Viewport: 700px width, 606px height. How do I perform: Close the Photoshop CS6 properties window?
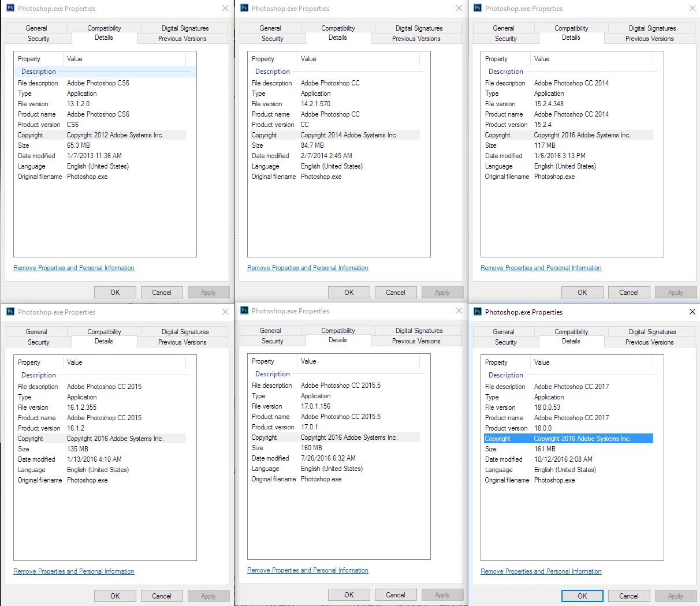point(225,8)
